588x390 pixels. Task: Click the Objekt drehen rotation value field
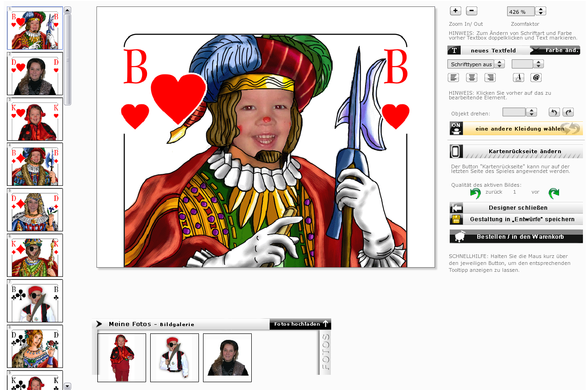pyautogui.click(x=514, y=112)
